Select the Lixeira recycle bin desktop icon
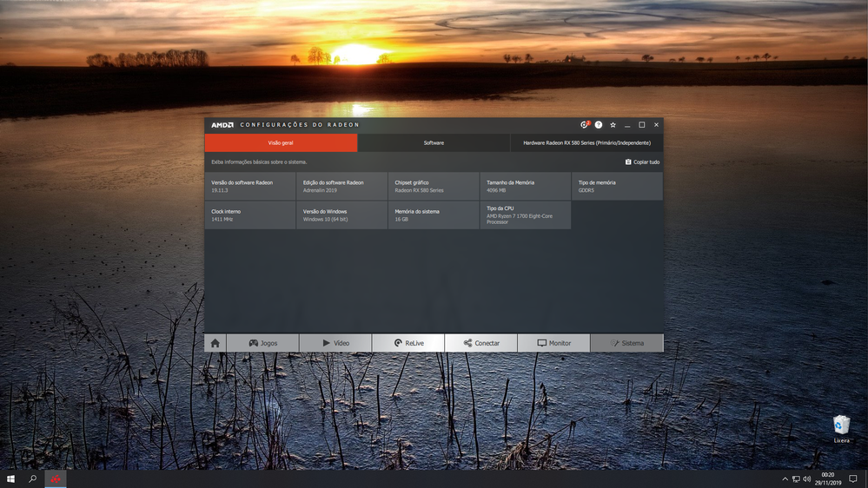Viewport: 868px width, 488px height. [841, 429]
